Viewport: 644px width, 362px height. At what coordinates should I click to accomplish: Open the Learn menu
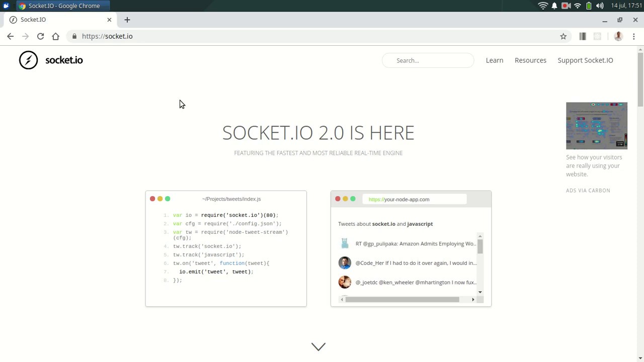(495, 60)
